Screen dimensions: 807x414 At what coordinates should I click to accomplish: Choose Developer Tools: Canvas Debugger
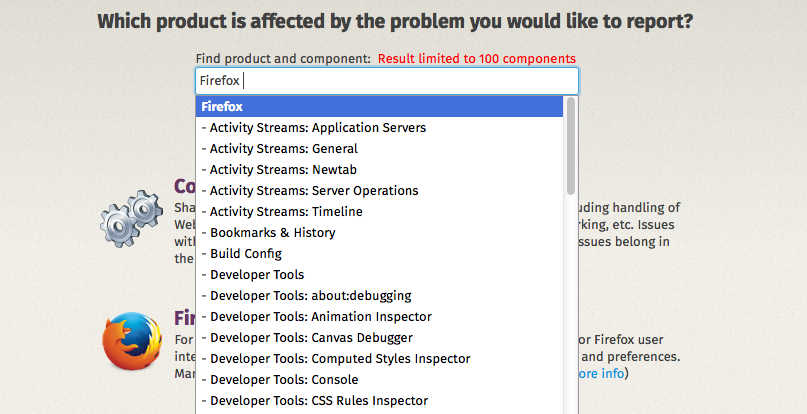click(379, 338)
